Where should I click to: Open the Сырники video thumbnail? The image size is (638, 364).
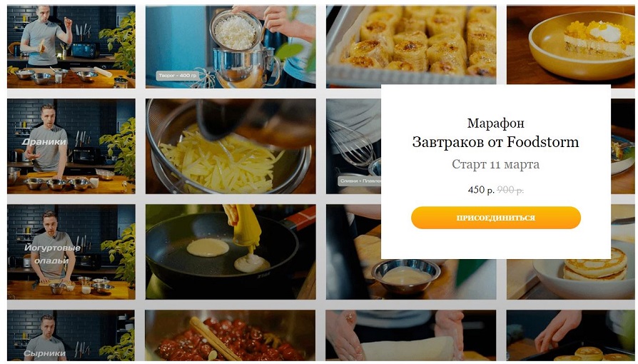coord(71,335)
